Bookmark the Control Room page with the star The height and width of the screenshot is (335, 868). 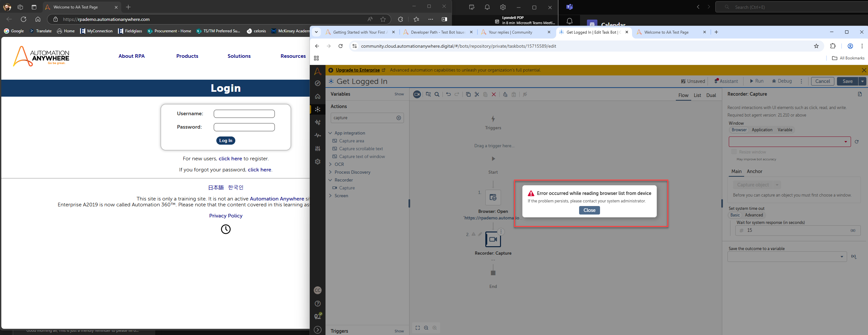point(816,46)
